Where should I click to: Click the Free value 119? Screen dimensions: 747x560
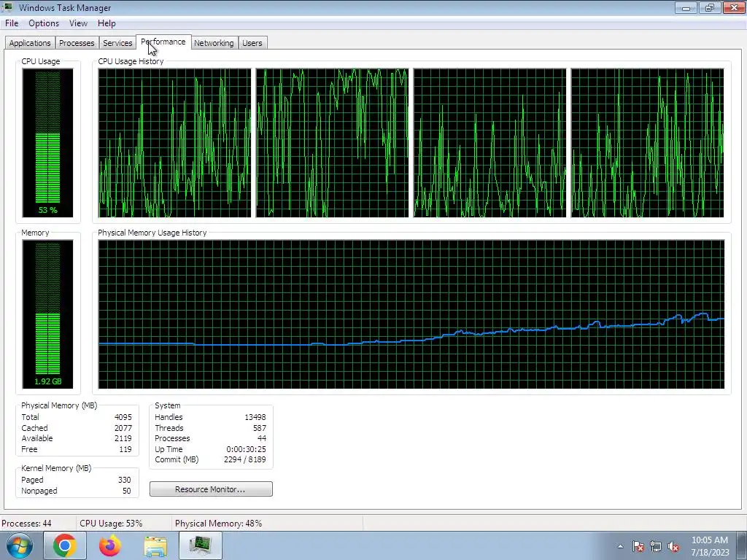tap(125, 449)
